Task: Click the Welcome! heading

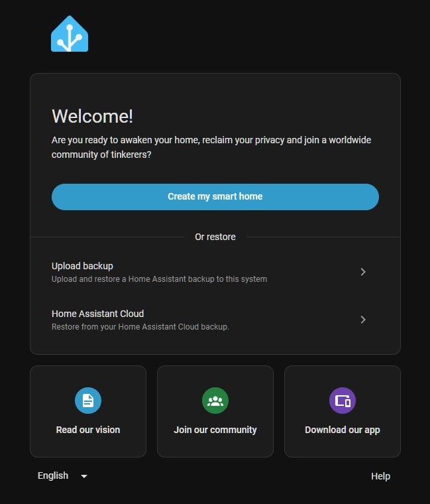Action: click(x=92, y=116)
